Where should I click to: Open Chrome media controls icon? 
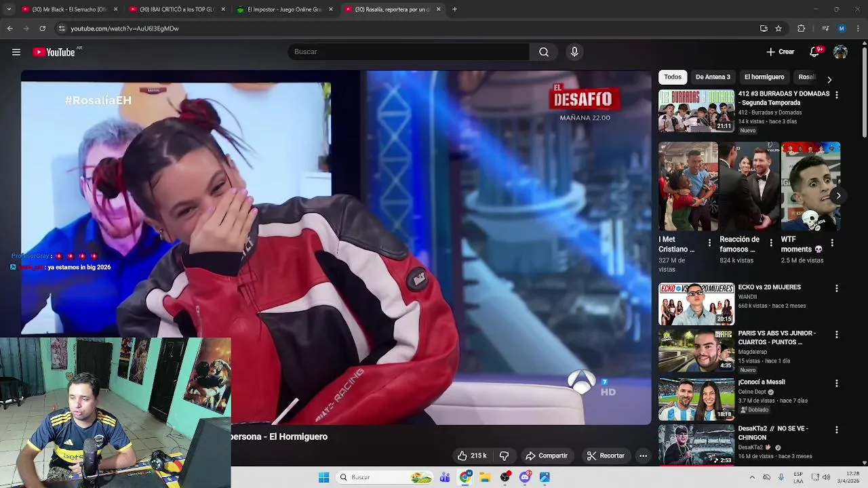click(x=825, y=28)
